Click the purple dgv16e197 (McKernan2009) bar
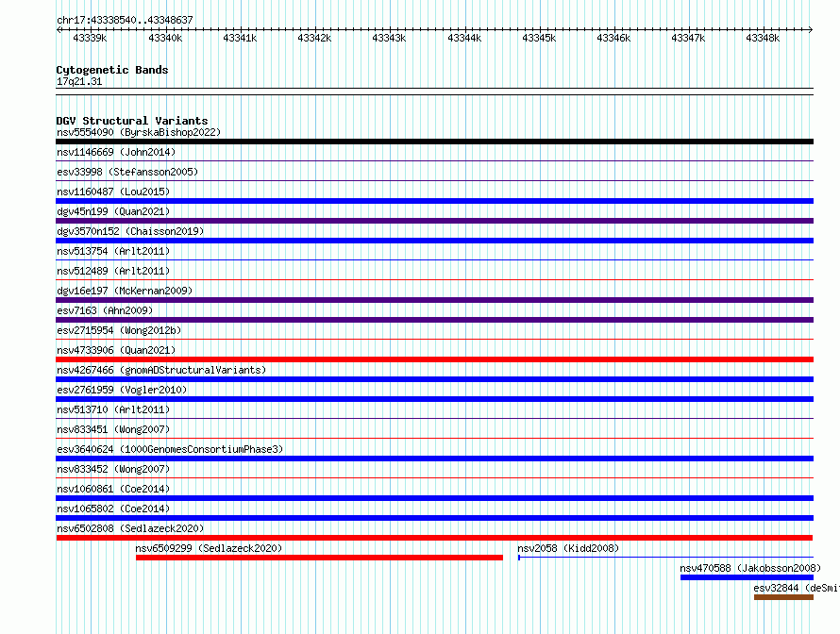The image size is (840, 634). [434, 300]
